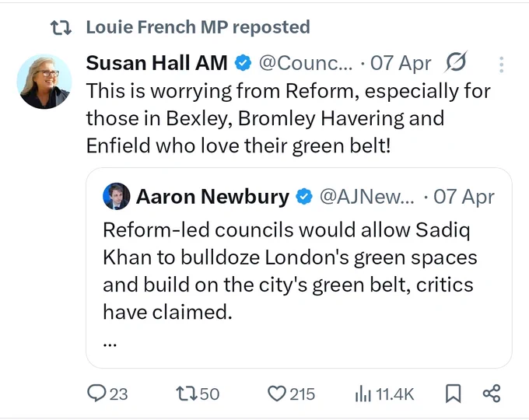Click Susan Hall's verified badge
Image resolution: width=529 pixels, height=420 pixels.
coord(243,63)
